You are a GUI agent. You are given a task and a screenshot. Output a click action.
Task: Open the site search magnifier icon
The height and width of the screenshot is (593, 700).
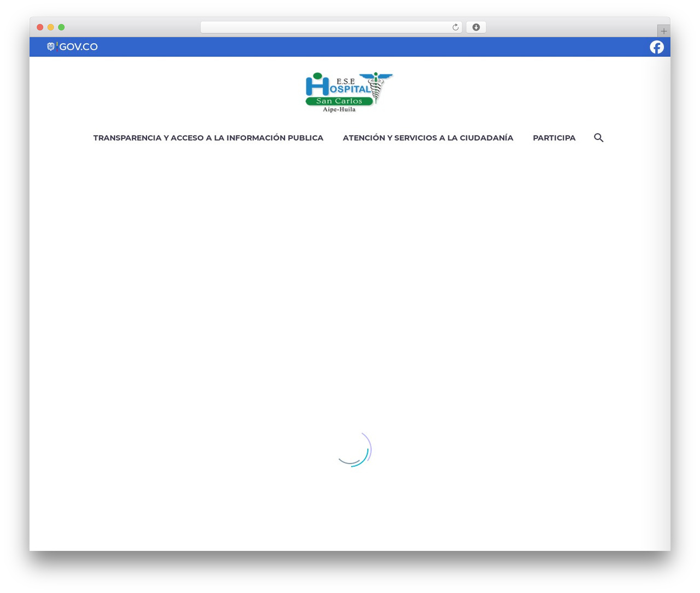click(599, 138)
